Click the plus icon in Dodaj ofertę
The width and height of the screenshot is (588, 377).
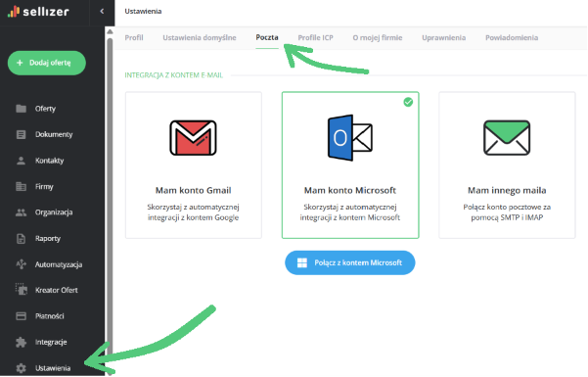(x=20, y=63)
